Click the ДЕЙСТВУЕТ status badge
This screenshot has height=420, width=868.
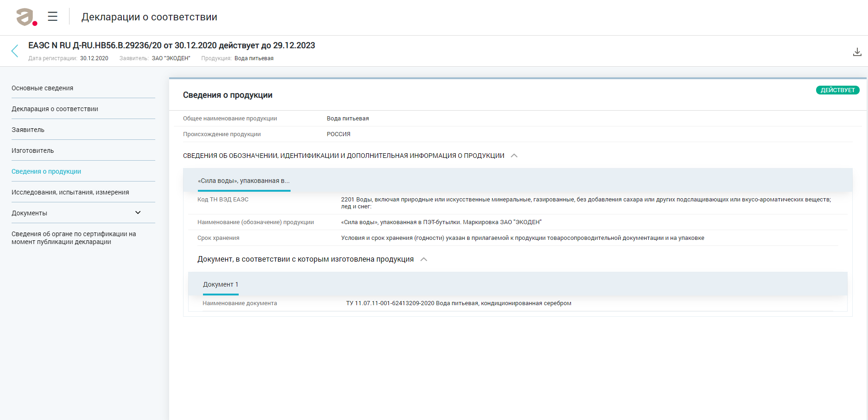coord(837,90)
